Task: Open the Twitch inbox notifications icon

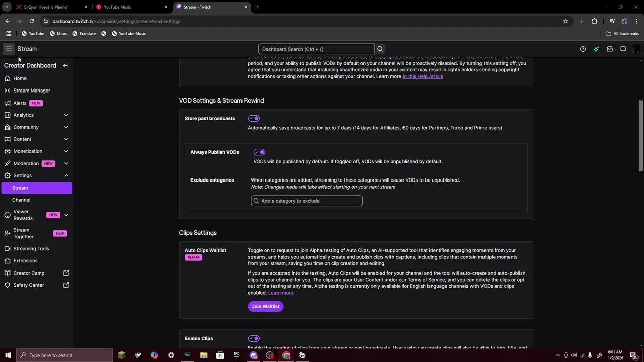Action: (610, 49)
